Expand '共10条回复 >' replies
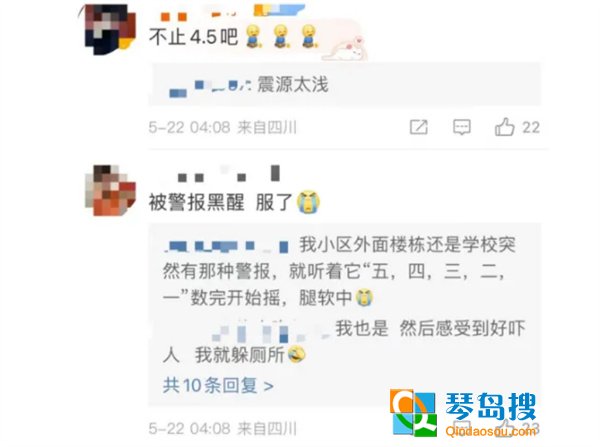The image size is (600, 447). coord(218,385)
